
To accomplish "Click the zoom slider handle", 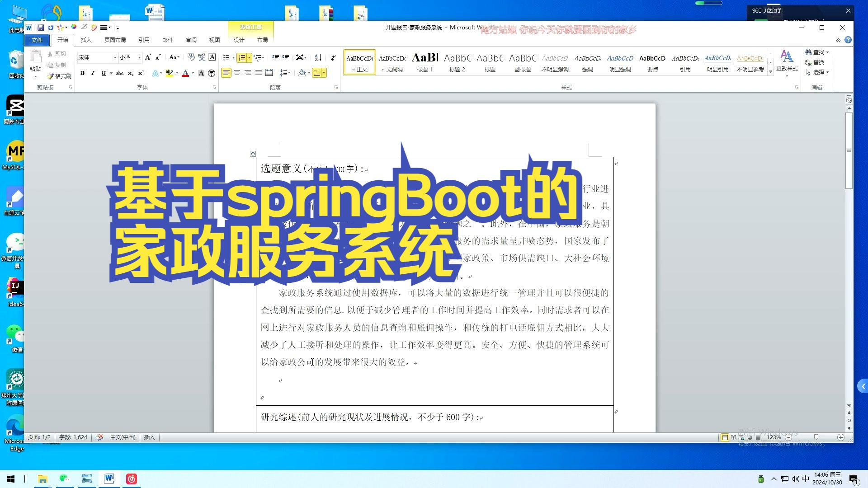I will coord(816,437).
